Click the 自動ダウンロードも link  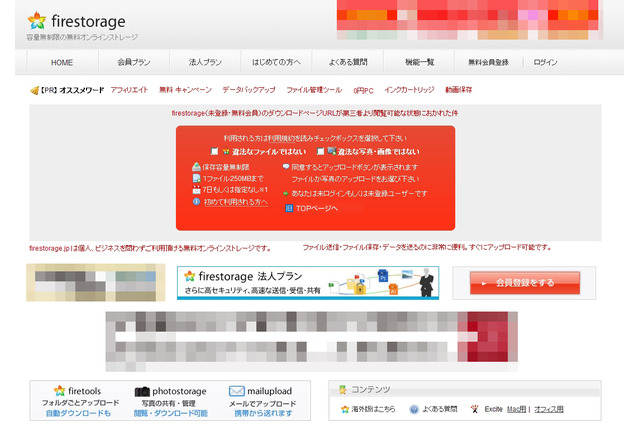tap(78, 413)
